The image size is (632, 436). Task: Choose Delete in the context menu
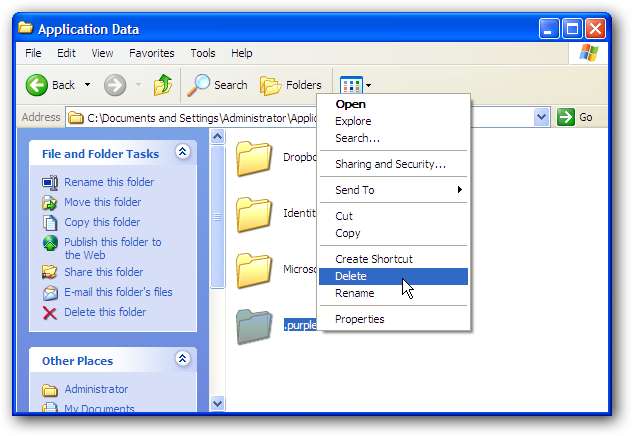point(393,276)
